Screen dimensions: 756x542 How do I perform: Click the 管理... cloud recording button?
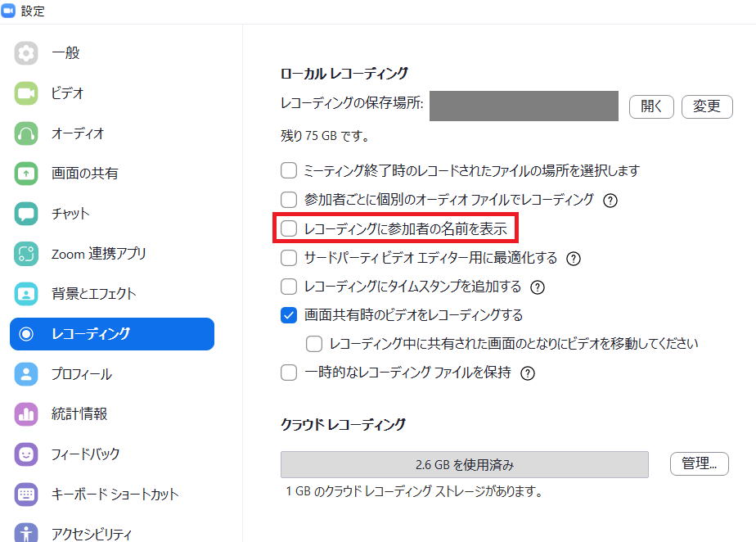699,464
